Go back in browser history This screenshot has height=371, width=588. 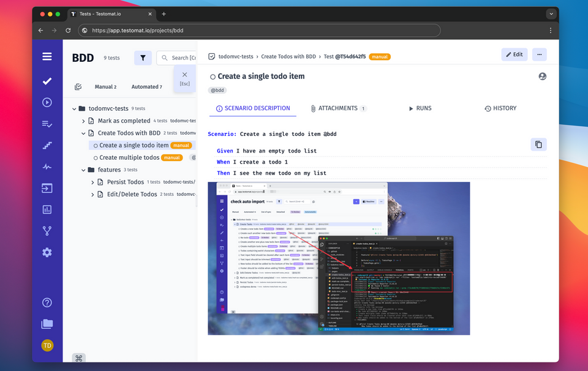point(40,31)
